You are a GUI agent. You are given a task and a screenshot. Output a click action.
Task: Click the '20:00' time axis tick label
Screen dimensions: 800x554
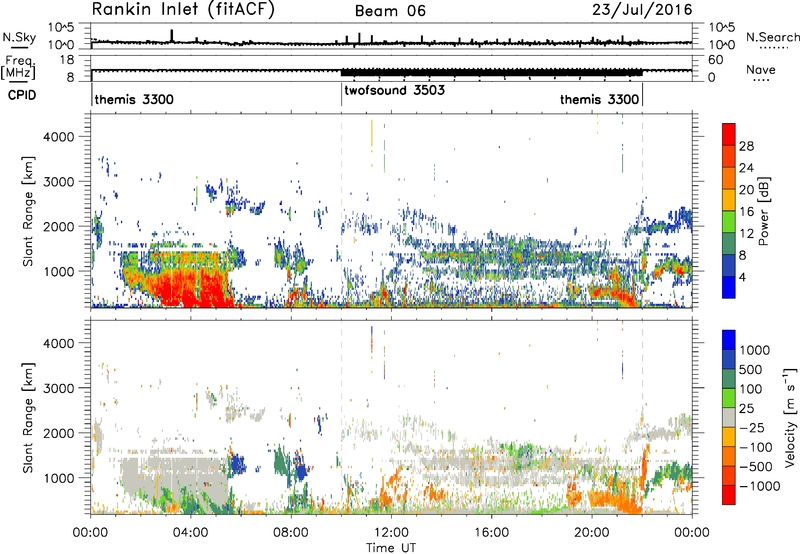(x=591, y=533)
